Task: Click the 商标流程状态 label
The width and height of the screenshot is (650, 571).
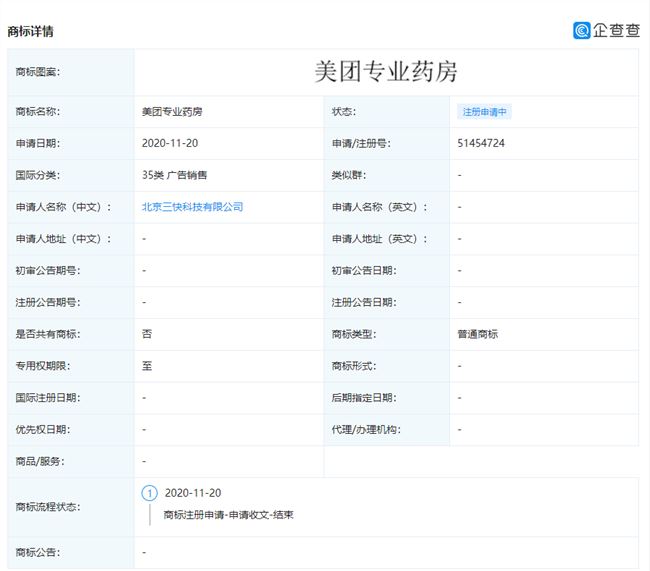Action: pyautogui.click(x=48, y=507)
